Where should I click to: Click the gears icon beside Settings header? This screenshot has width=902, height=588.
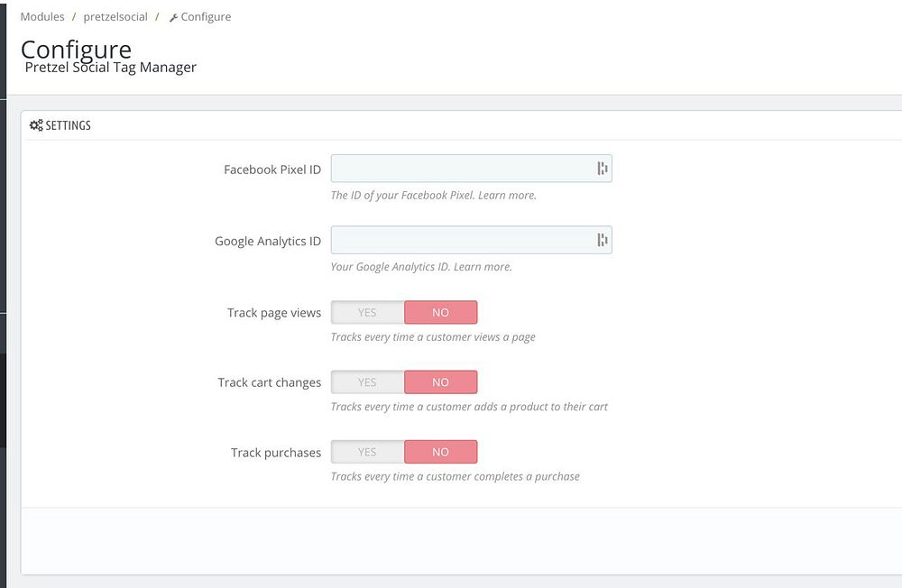tap(36, 125)
